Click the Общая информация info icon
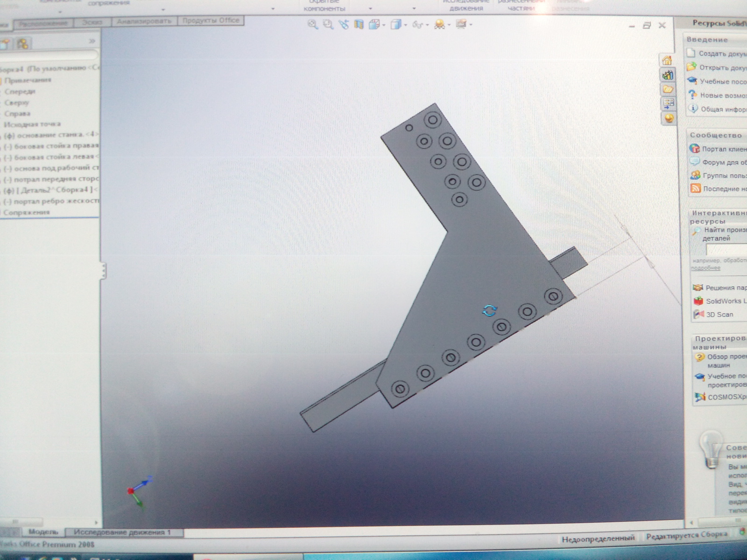The image size is (747, 560). coord(693,109)
